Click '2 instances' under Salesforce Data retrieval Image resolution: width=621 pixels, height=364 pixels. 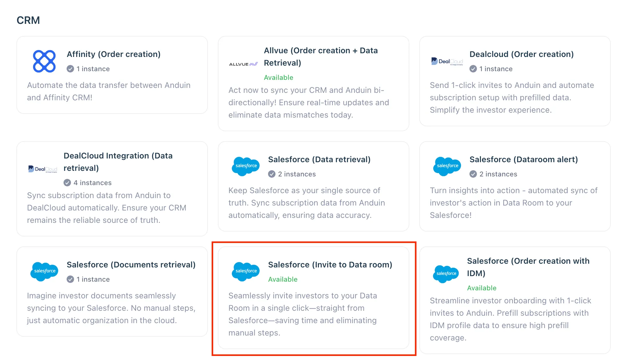click(297, 174)
